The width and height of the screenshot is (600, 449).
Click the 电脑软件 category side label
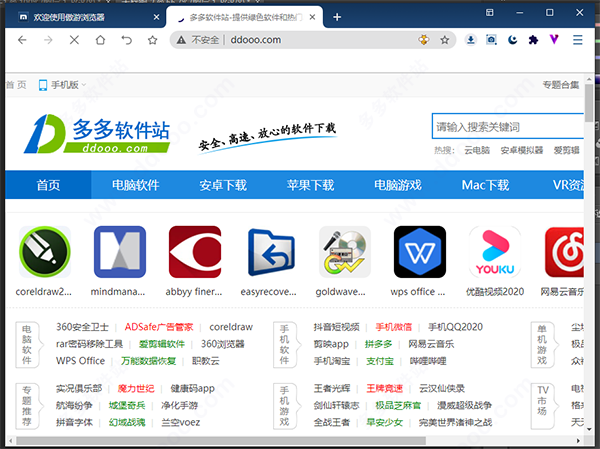click(27, 345)
